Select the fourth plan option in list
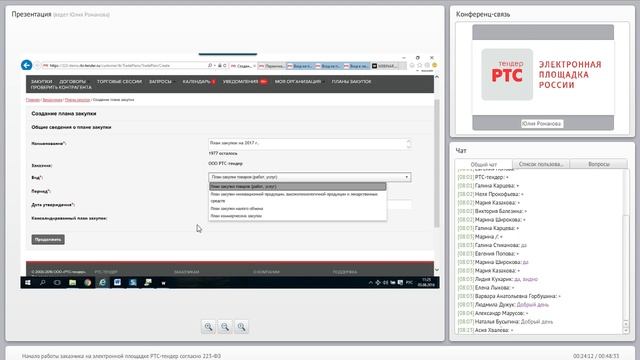This screenshot has height=360, width=640. click(x=236, y=216)
